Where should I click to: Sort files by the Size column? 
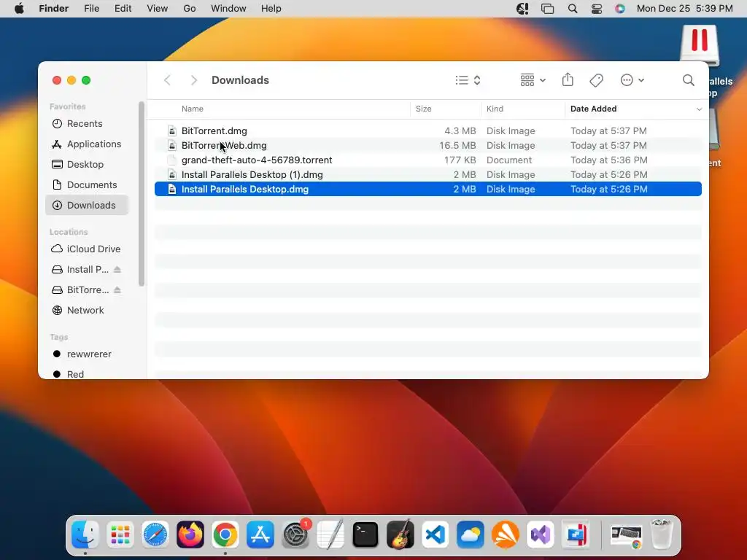[424, 109]
